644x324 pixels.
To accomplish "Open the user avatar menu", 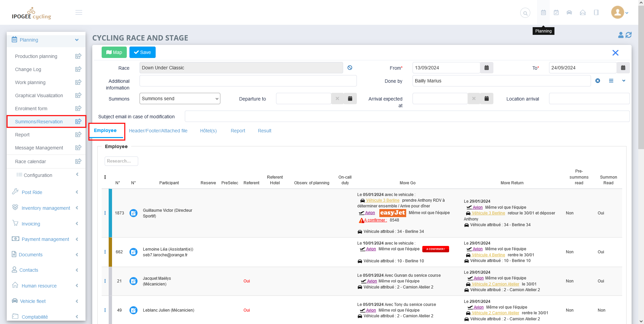I will (620, 12).
